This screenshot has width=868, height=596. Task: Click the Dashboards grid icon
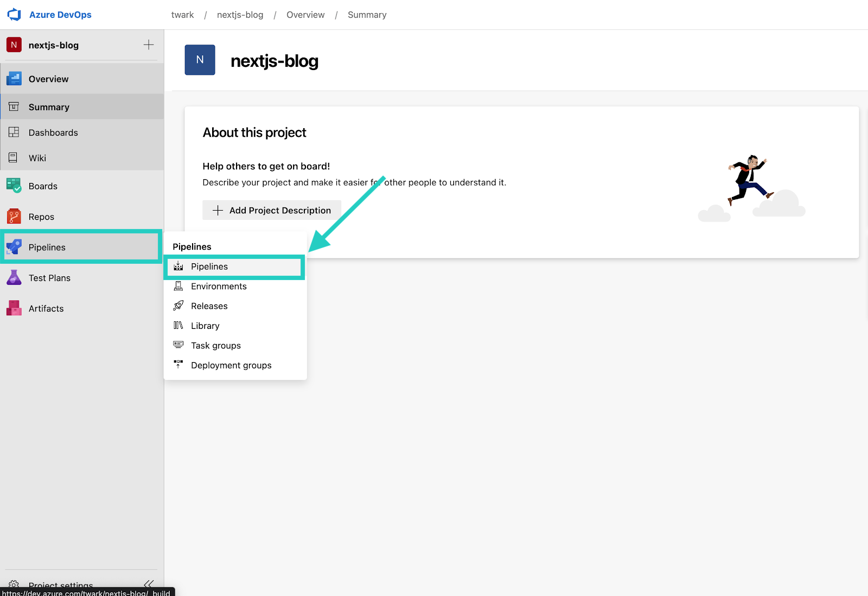(14, 132)
